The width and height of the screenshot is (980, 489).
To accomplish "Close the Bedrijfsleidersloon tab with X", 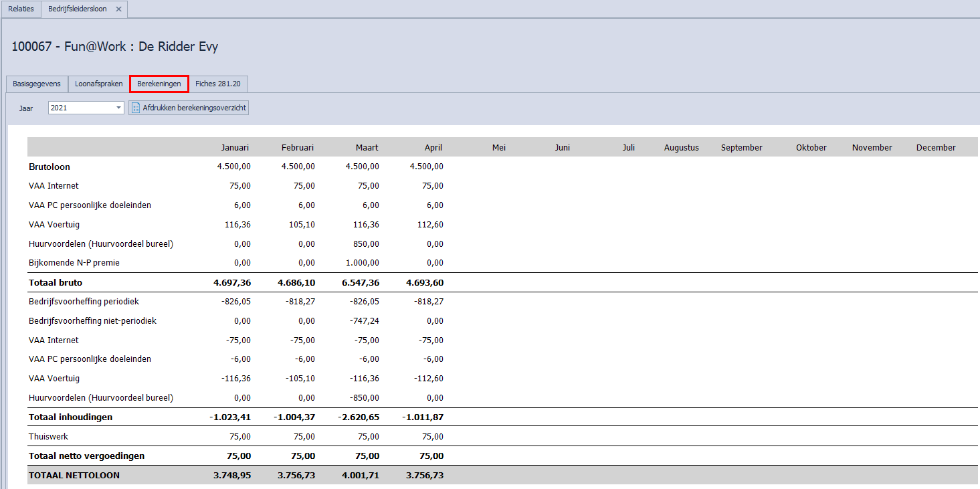I will tap(118, 9).
